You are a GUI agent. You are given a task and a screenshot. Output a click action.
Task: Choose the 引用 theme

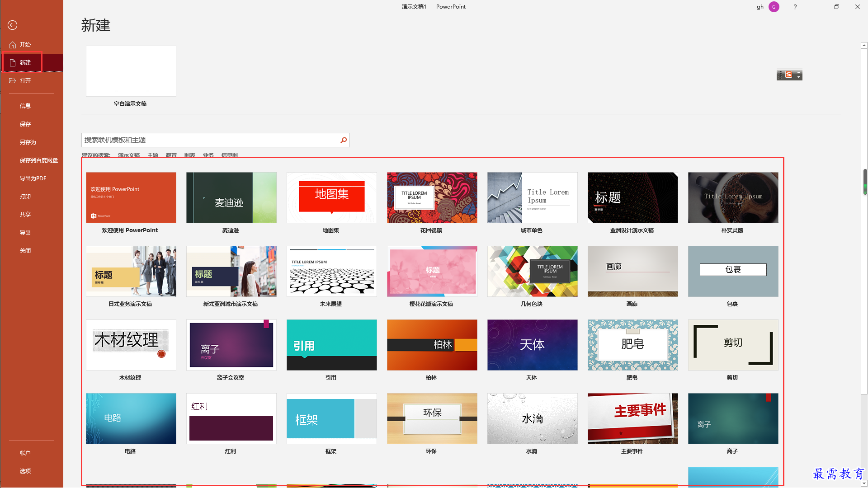[x=332, y=345]
